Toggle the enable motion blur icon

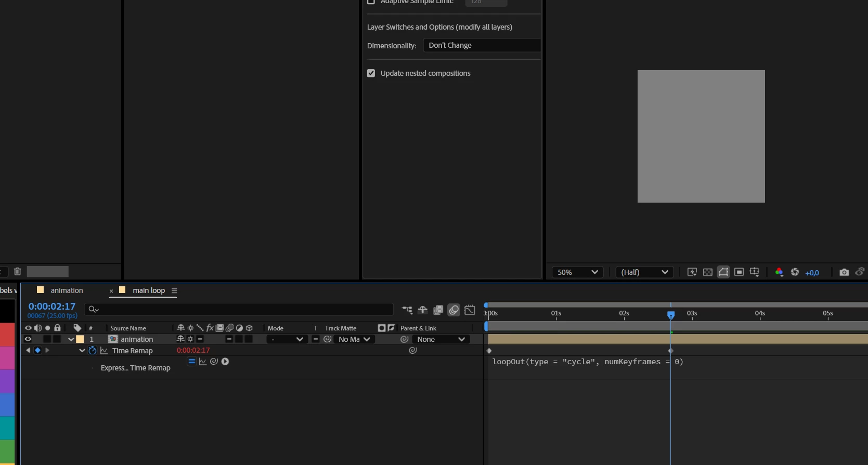(x=454, y=310)
